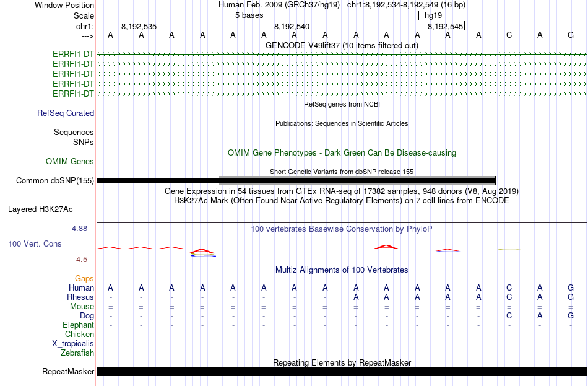Image resolution: width=588 pixels, height=386 pixels.
Task: Select the Rhesus species label
Action: 80,297
